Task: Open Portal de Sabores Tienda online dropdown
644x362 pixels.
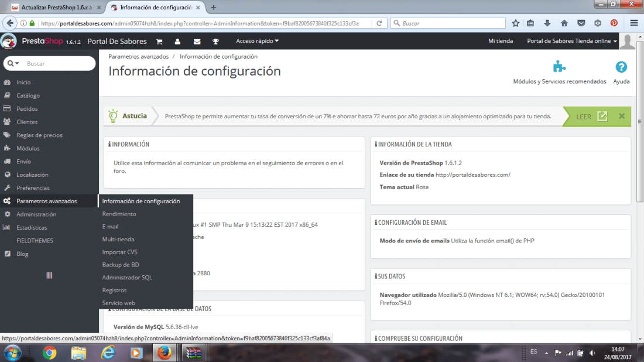Action: [x=572, y=41]
